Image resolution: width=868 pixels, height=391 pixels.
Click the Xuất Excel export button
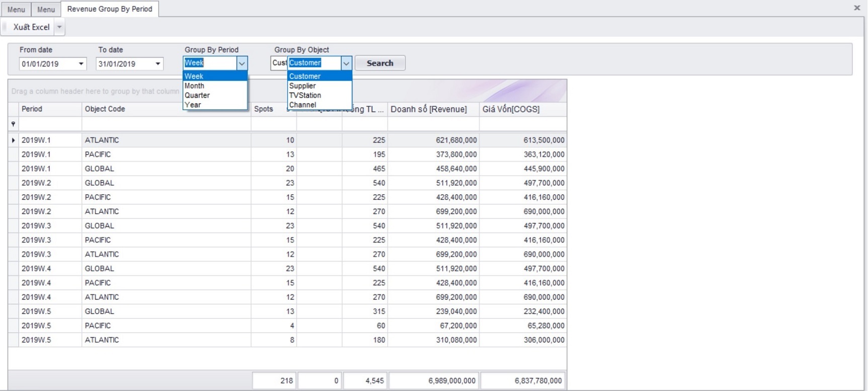pyautogui.click(x=31, y=27)
